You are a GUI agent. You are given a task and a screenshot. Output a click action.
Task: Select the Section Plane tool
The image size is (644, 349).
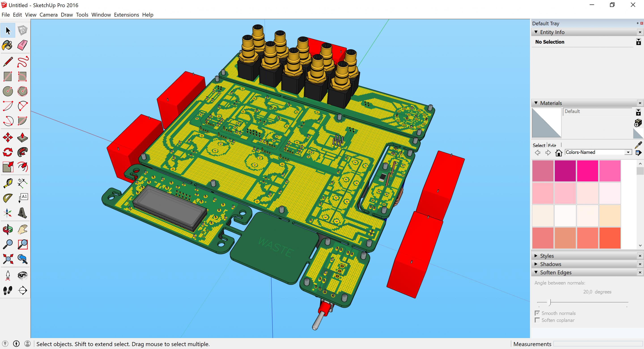(x=23, y=290)
